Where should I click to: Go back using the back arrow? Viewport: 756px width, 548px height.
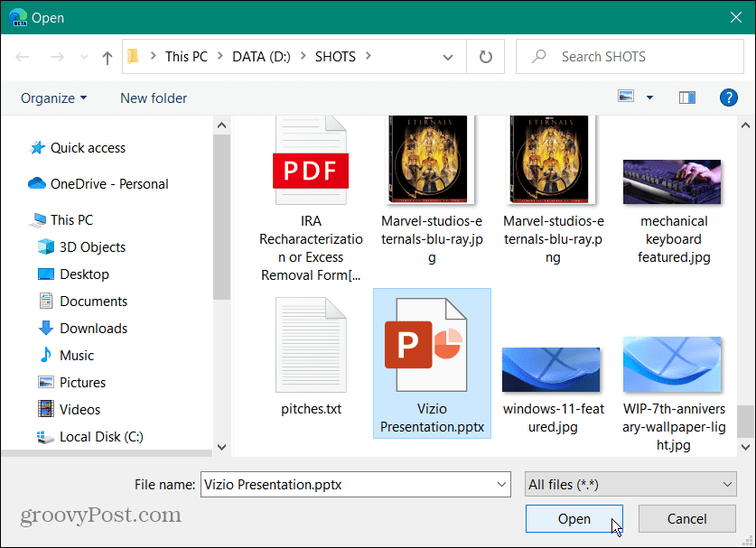pyautogui.click(x=22, y=56)
